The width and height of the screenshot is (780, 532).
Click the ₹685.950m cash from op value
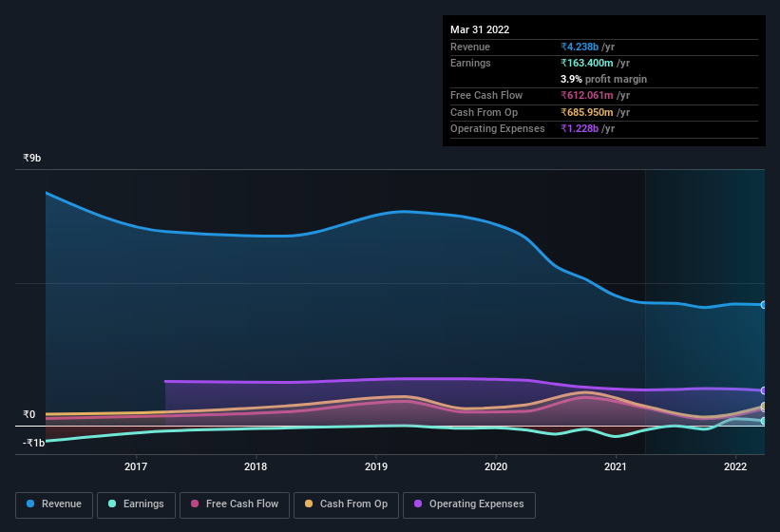click(x=587, y=112)
